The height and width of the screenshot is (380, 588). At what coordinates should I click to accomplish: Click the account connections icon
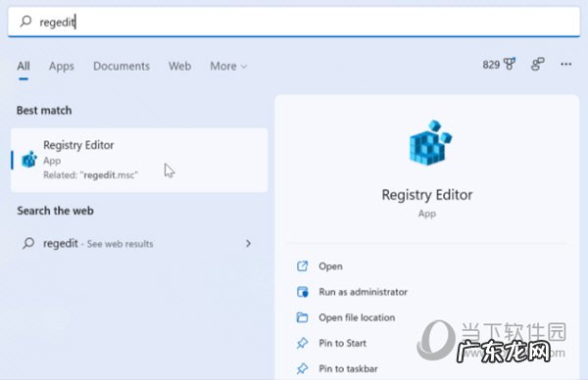[x=537, y=64]
